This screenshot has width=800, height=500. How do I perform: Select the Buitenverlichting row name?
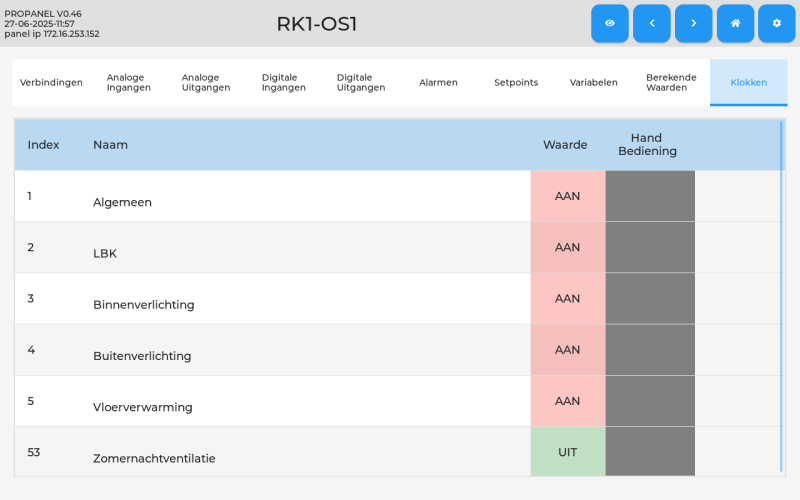(142, 356)
